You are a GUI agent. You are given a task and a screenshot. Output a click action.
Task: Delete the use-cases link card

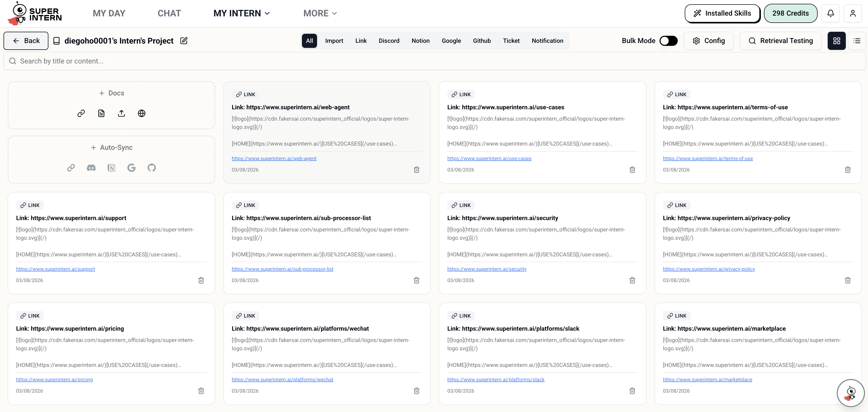tap(632, 170)
